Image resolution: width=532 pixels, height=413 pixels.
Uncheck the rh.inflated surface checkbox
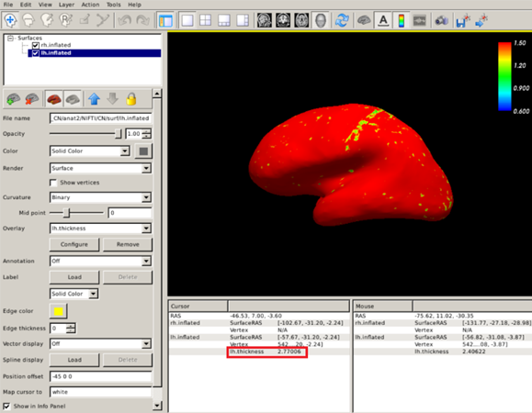(x=35, y=45)
